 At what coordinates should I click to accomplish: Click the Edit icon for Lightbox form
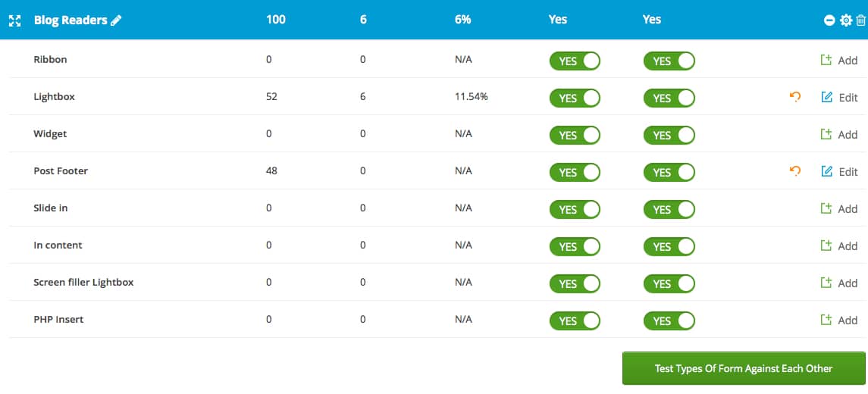point(827,97)
